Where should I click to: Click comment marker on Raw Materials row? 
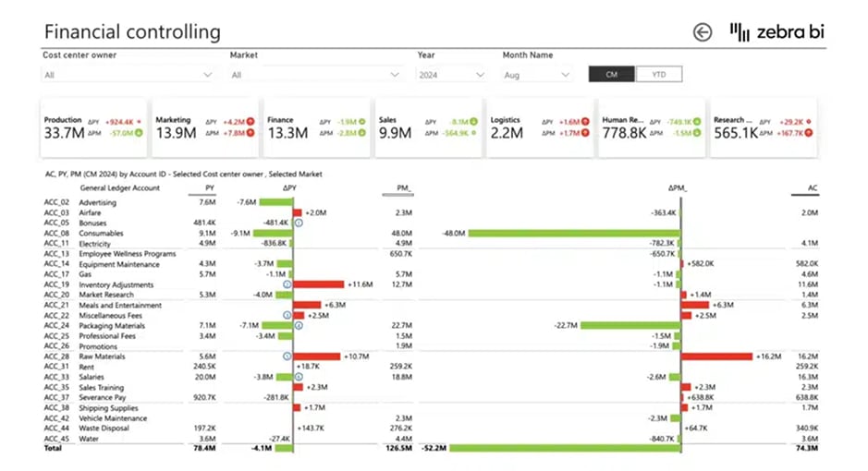click(x=287, y=356)
